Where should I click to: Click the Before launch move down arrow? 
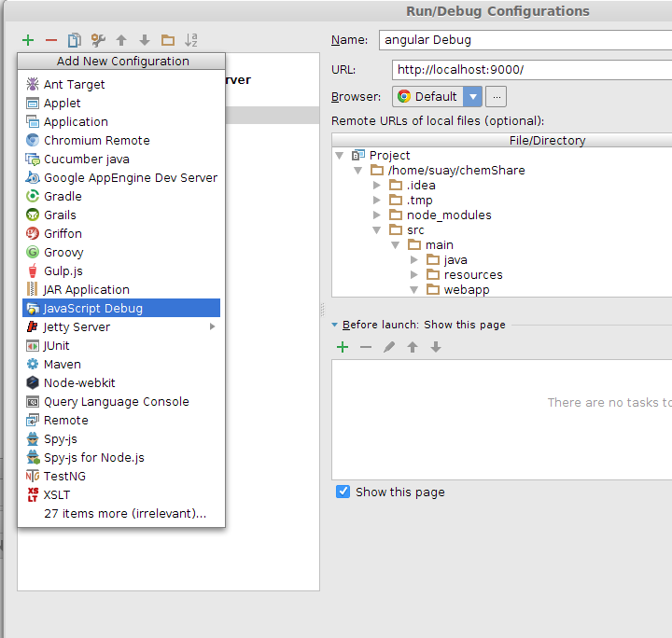coord(436,347)
